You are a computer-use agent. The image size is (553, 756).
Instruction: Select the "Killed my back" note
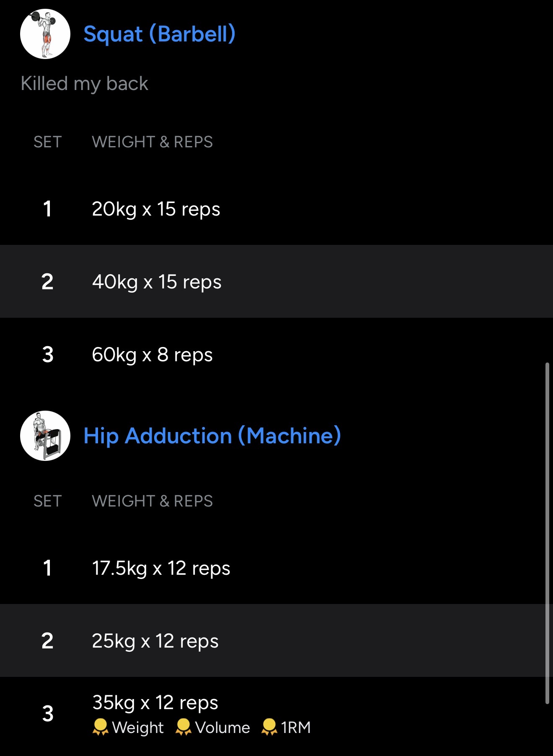pyautogui.click(x=84, y=83)
